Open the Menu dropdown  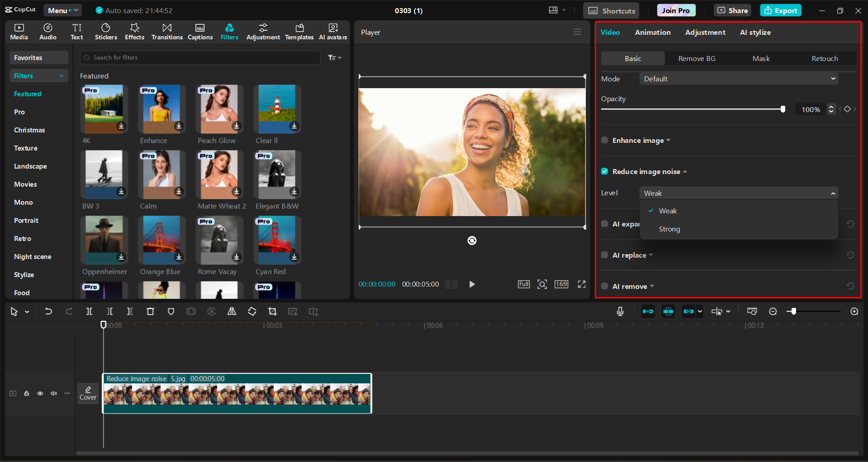[x=62, y=10]
